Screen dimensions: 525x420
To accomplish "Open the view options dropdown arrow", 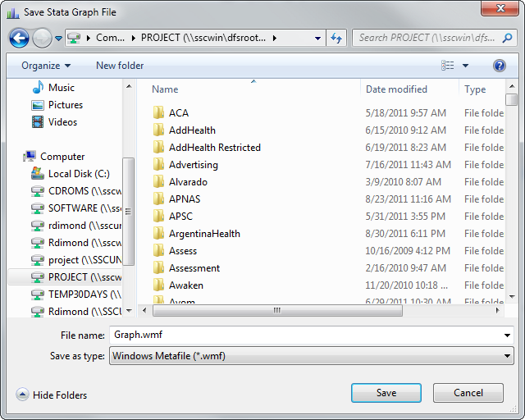I will (465, 66).
